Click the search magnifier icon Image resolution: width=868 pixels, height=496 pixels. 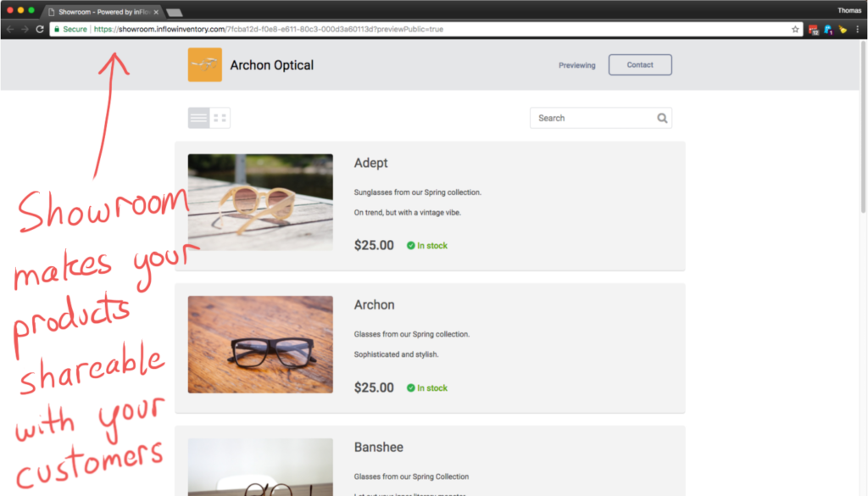coord(662,118)
